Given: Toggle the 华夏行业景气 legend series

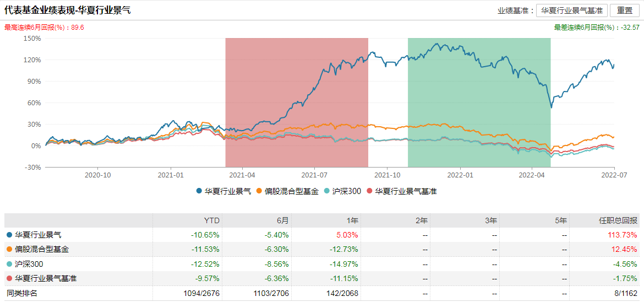Looking at the screenshot, I should pyautogui.click(x=223, y=191).
